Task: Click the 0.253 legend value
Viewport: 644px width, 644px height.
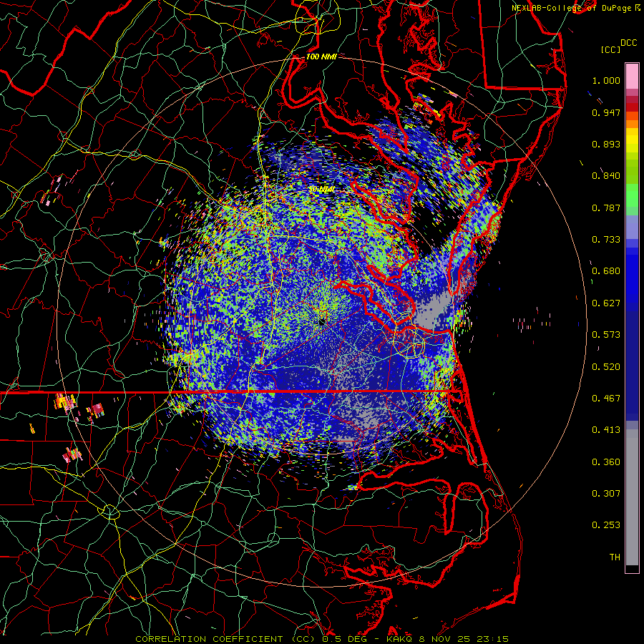Action: (606, 525)
